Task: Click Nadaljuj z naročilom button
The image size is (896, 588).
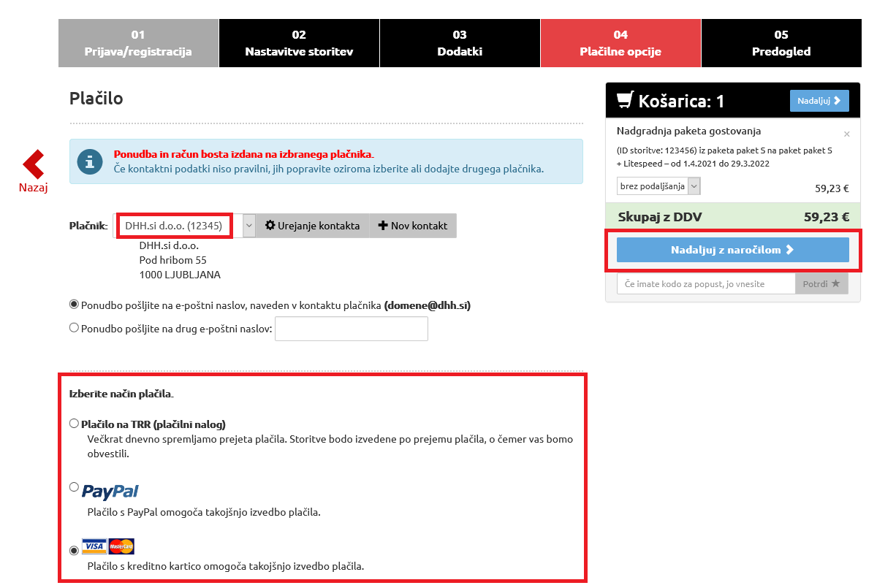Action: click(x=732, y=250)
